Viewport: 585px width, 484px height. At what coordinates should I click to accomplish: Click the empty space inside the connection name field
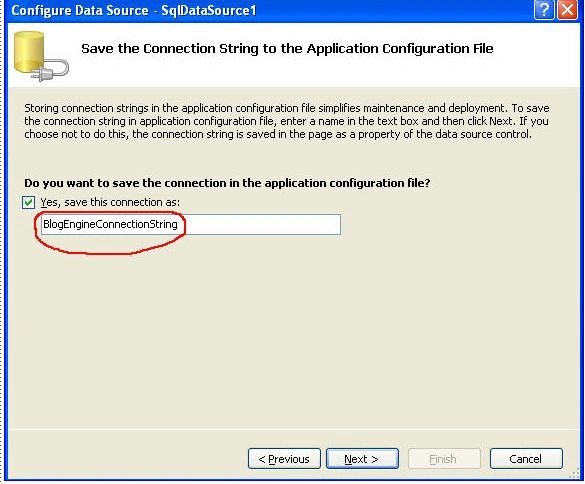pos(259,224)
